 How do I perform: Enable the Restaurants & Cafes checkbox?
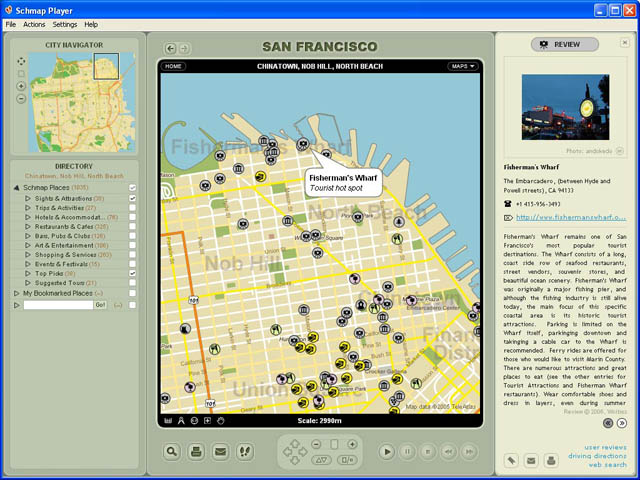(x=132, y=226)
